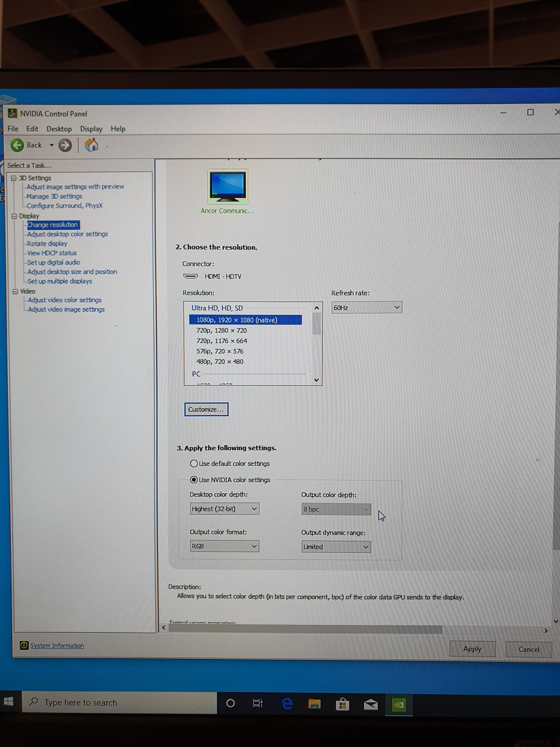The width and height of the screenshot is (560, 747).
Task: Select Use NVIDIA color settings
Action: click(194, 480)
